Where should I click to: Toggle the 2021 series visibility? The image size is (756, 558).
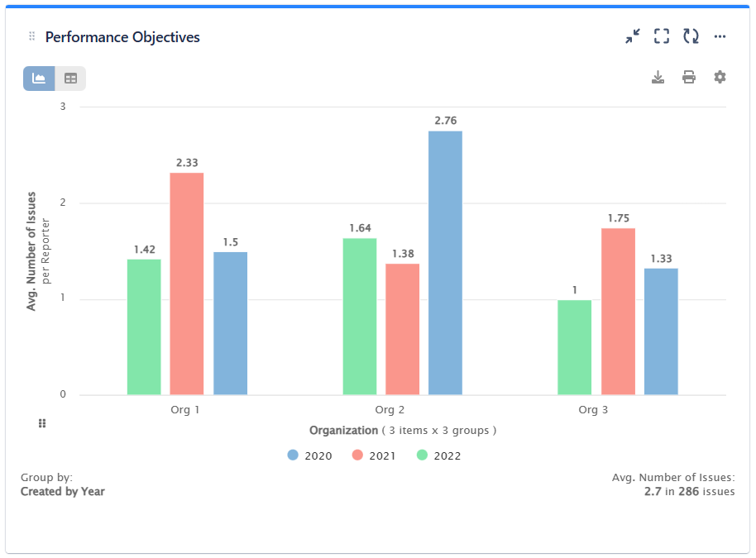[372, 455]
